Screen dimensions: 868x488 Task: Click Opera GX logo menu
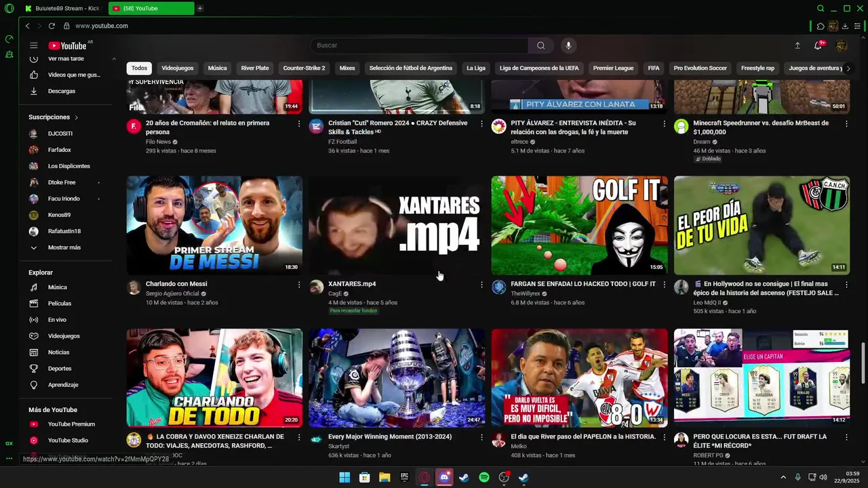click(x=9, y=8)
